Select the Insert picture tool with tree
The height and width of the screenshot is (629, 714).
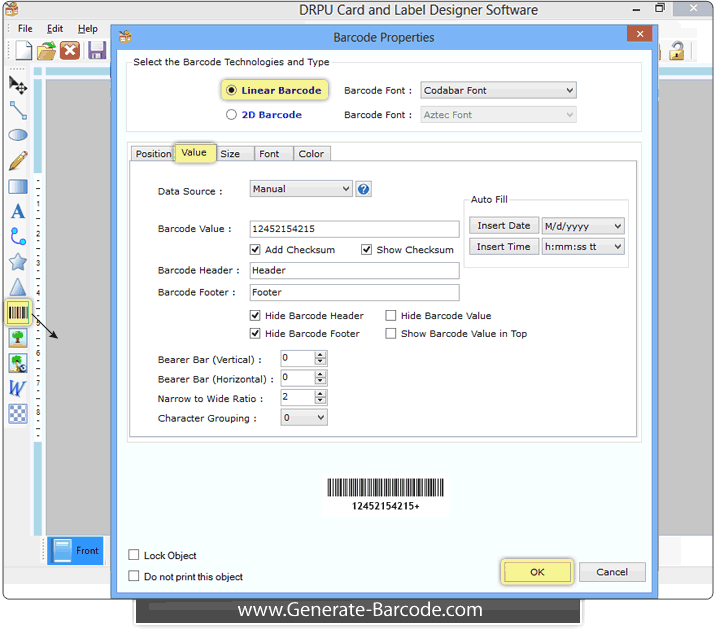click(18, 338)
